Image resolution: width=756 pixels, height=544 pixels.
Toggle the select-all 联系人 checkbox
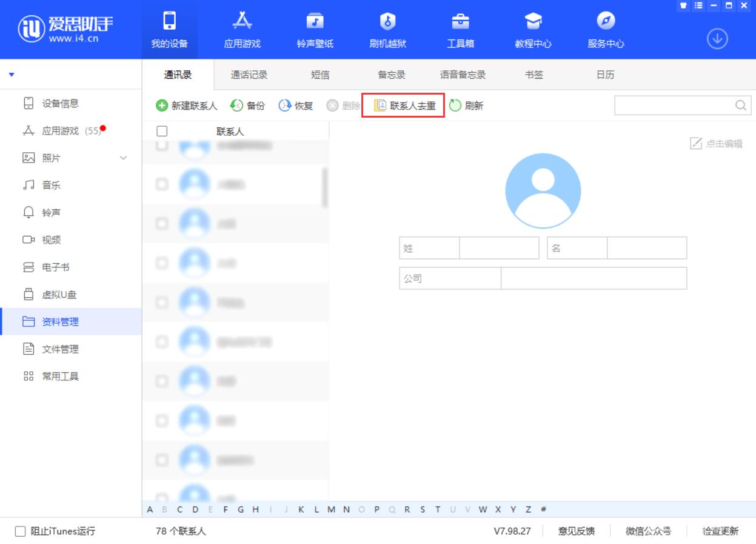tap(162, 131)
